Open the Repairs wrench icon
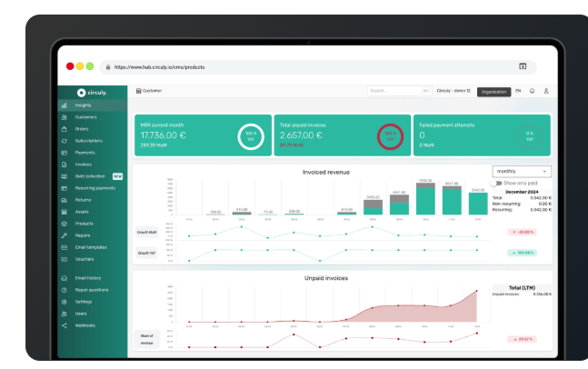Image resolution: width=588 pixels, height=369 pixels. pyautogui.click(x=64, y=234)
